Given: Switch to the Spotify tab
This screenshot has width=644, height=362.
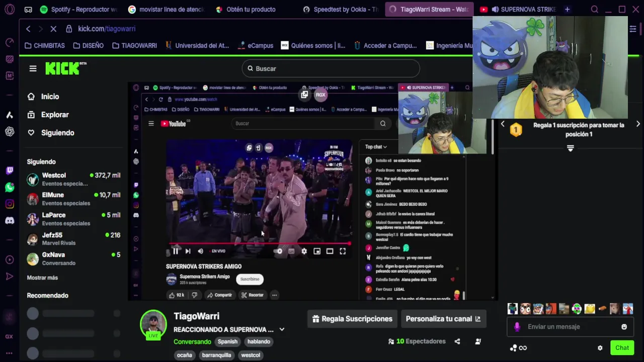Looking at the screenshot, I should [x=78, y=9].
